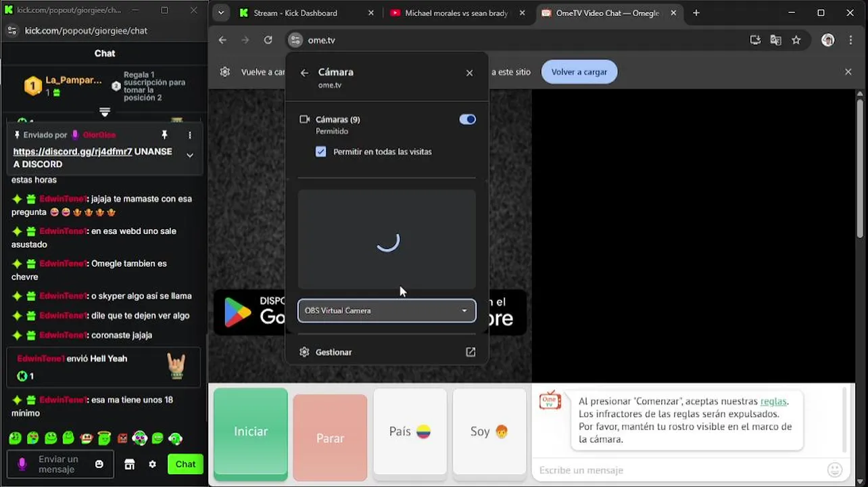Close the Stream - Kick Dashboard tab

tap(370, 13)
